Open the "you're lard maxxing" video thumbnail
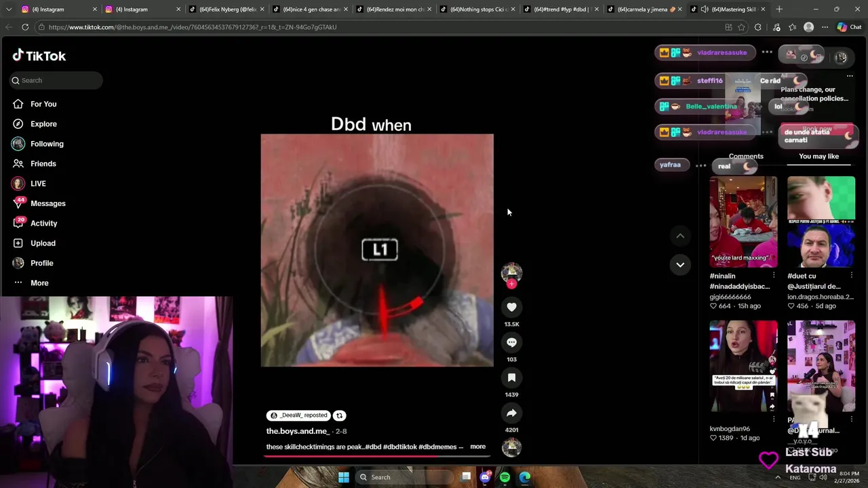This screenshot has width=868, height=488. [x=743, y=222]
